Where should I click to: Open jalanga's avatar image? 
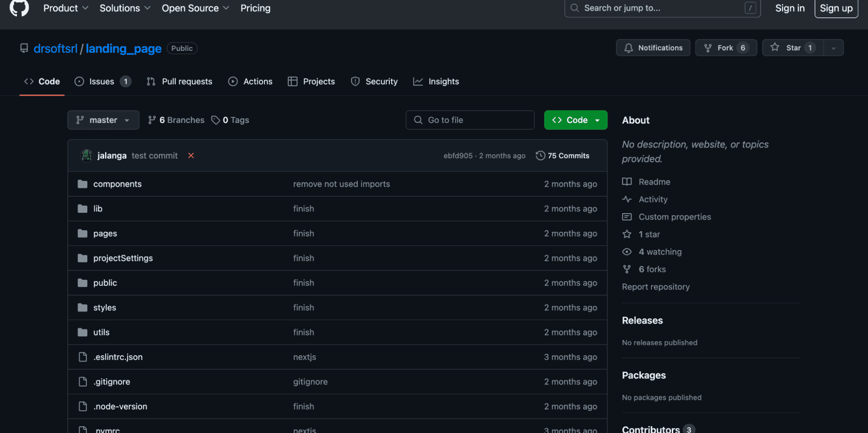[x=87, y=155]
